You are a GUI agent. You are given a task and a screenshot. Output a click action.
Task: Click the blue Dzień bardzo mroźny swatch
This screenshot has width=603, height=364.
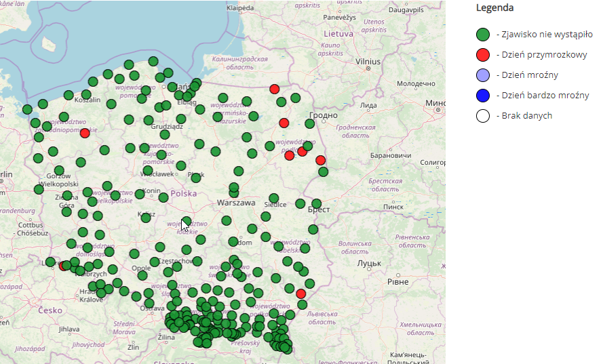483,96
